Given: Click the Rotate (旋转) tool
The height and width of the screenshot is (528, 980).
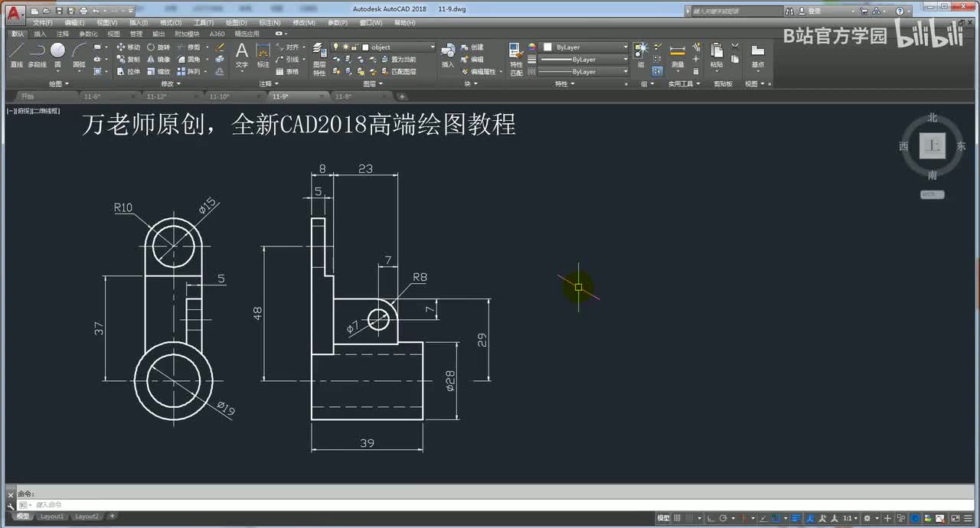Looking at the screenshot, I should click(x=158, y=47).
